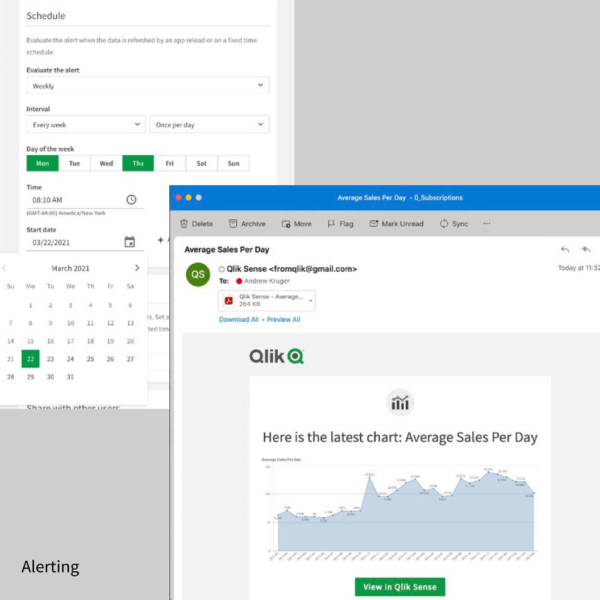
Task: Expand the Every week interval dropdown
Action: tap(86, 124)
